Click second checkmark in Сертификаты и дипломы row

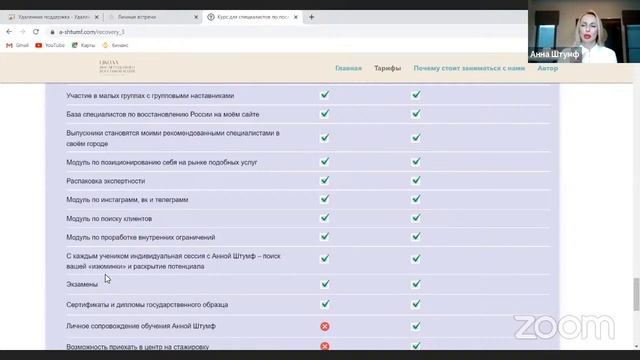(x=416, y=304)
